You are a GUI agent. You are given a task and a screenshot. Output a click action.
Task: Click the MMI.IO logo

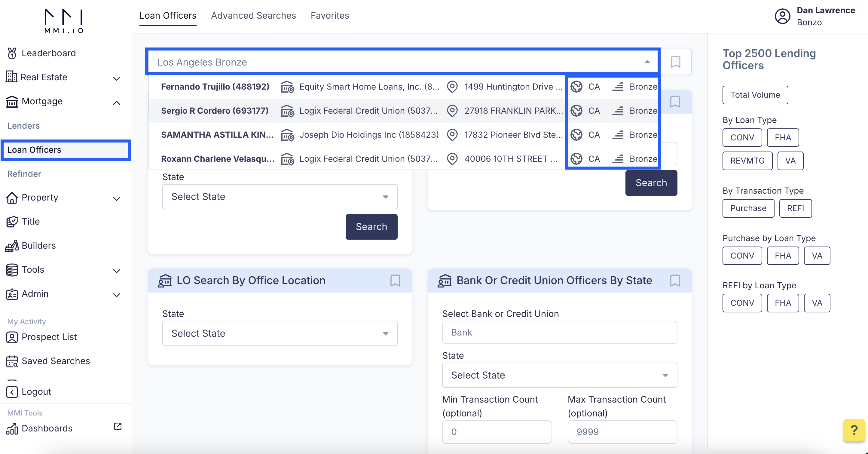click(64, 21)
